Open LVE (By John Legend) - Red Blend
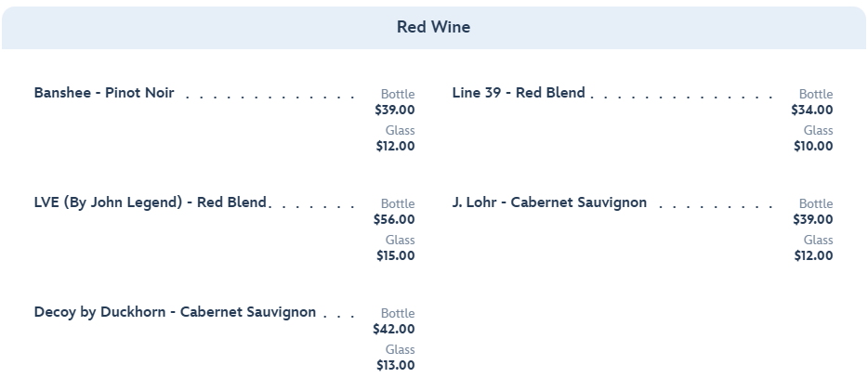Screen dimensions: 868x391 click(x=150, y=202)
